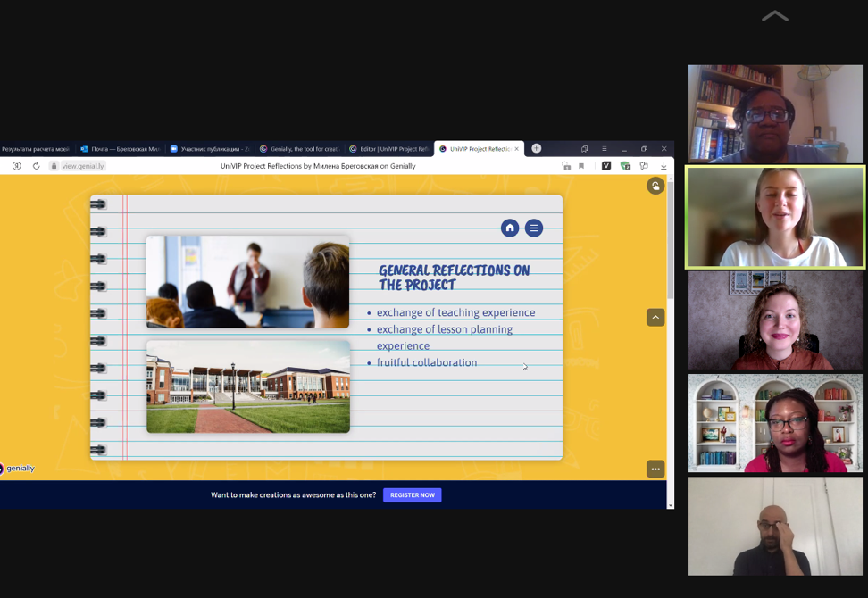Click the V extension icon
The image size is (868, 598).
point(606,166)
